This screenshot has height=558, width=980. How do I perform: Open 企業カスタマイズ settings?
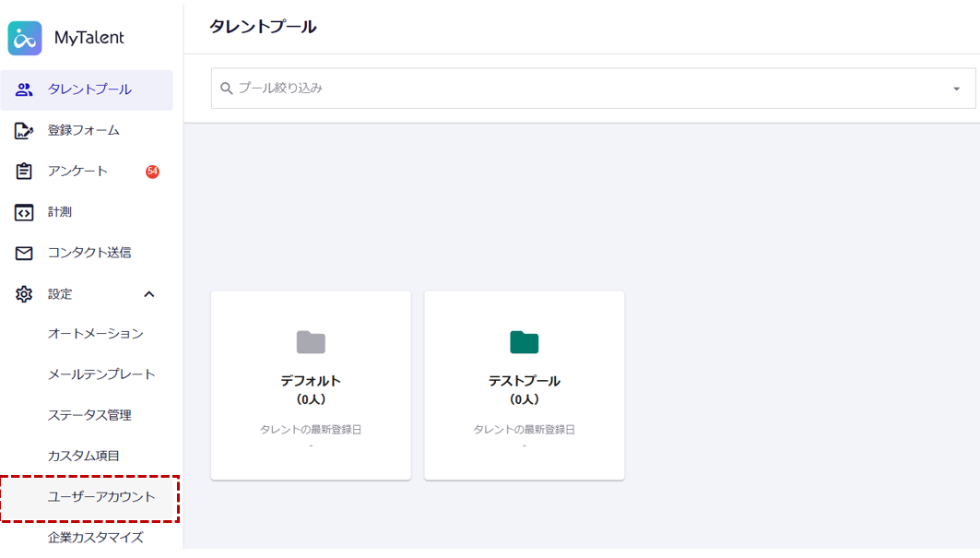[96, 537]
